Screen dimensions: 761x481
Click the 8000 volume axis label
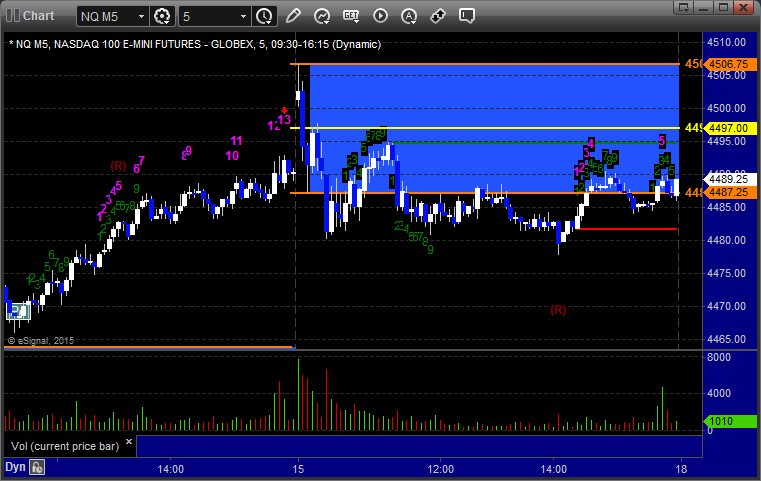719,357
